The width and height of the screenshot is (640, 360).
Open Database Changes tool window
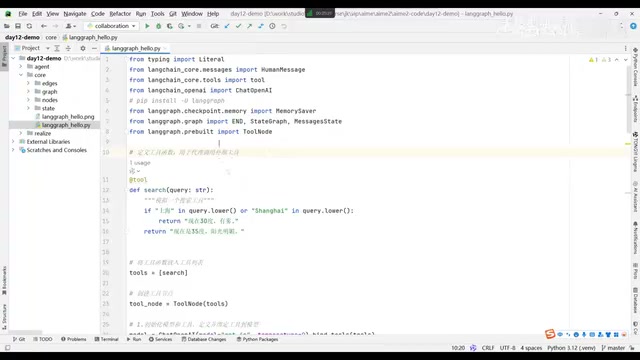(204, 339)
